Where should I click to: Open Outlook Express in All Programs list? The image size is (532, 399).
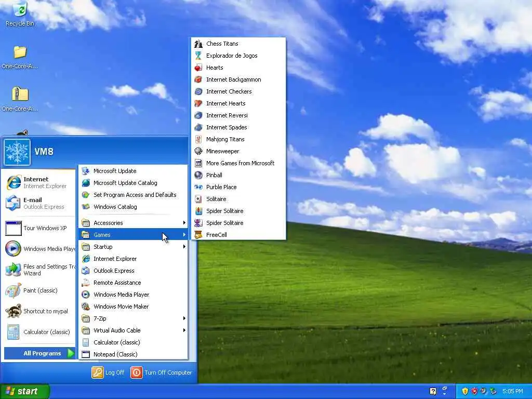coord(134,271)
